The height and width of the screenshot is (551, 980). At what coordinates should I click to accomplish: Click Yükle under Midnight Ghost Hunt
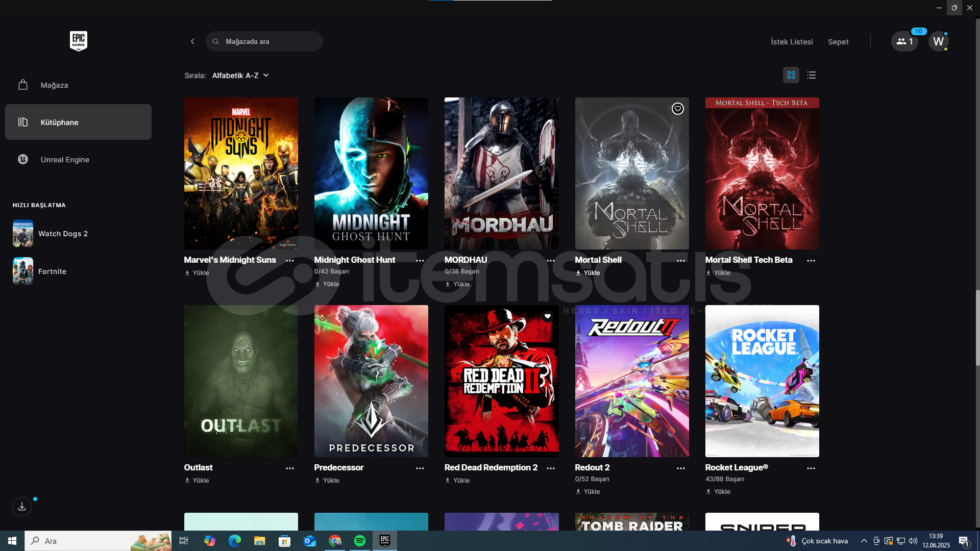327,284
